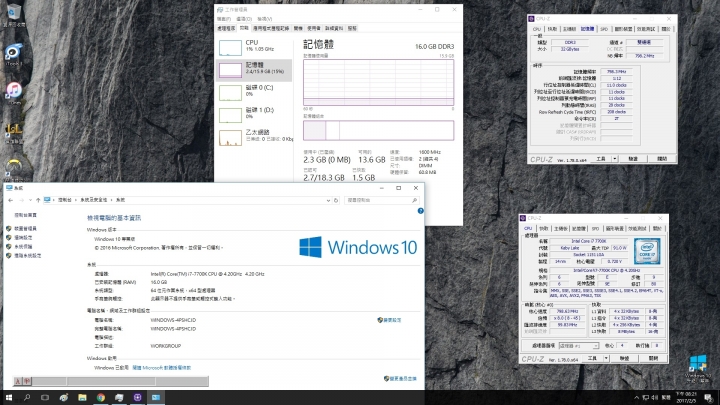Switch to 詳細資料 tab in Task Manager
Viewport: 720px width, 405px height.
coord(334,28)
